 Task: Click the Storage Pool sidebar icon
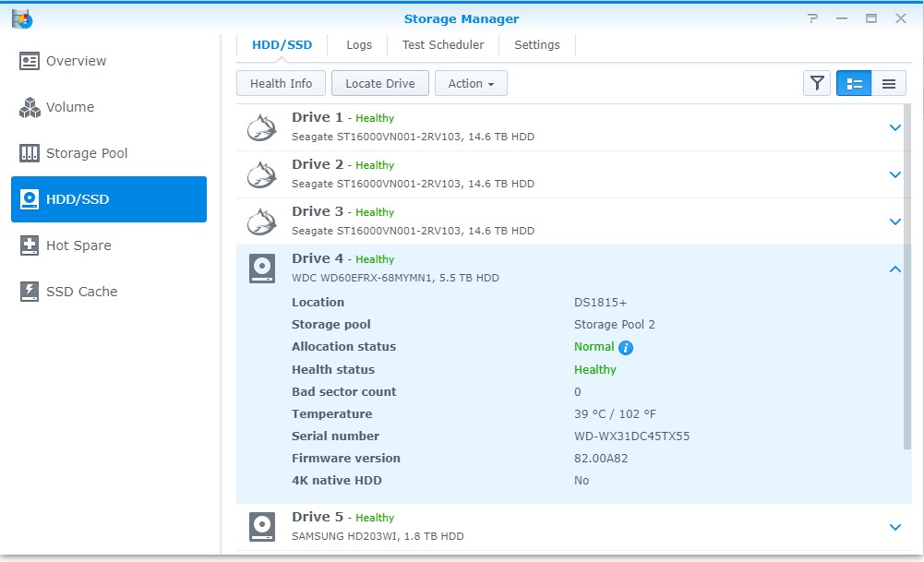click(x=30, y=153)
